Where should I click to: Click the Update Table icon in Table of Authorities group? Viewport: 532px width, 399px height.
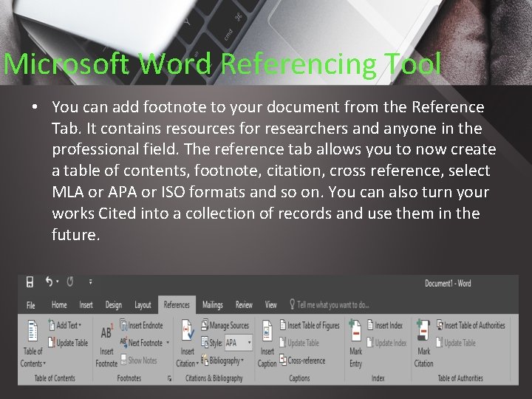point(440,342)
